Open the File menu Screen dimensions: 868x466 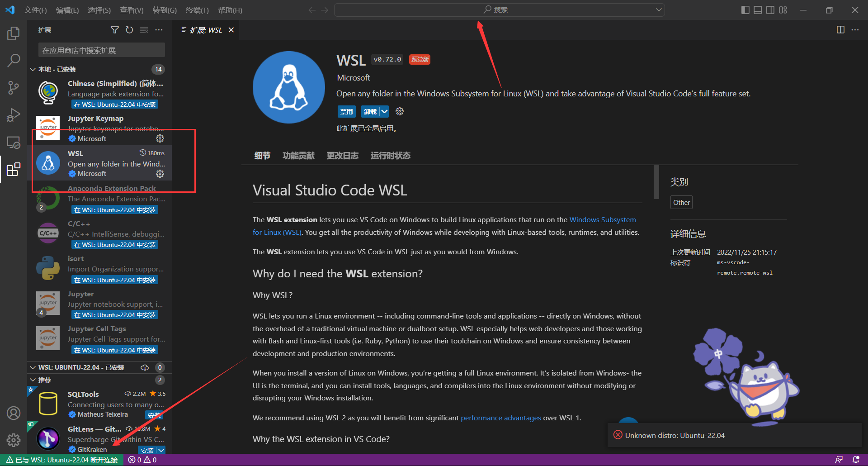click(35, 10)
